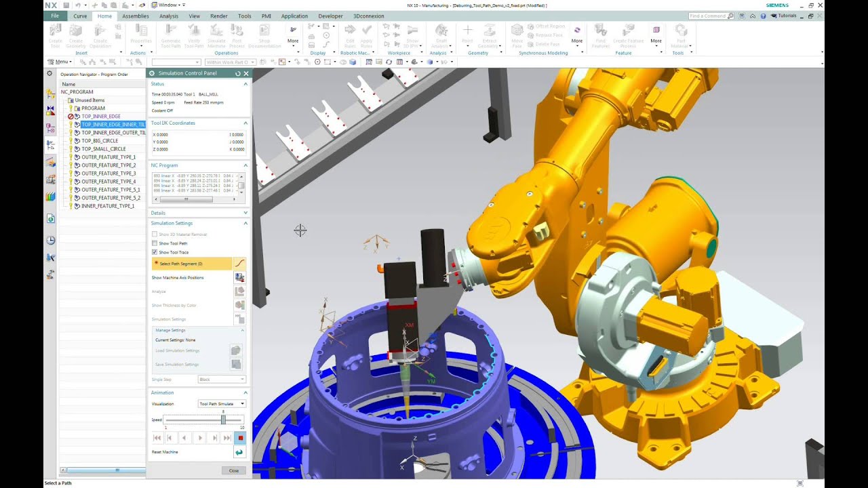Screen dimensions: 868x488
Task: Select TOP_SMALL_CIRCLE operation
Action: tap(103, 149)
